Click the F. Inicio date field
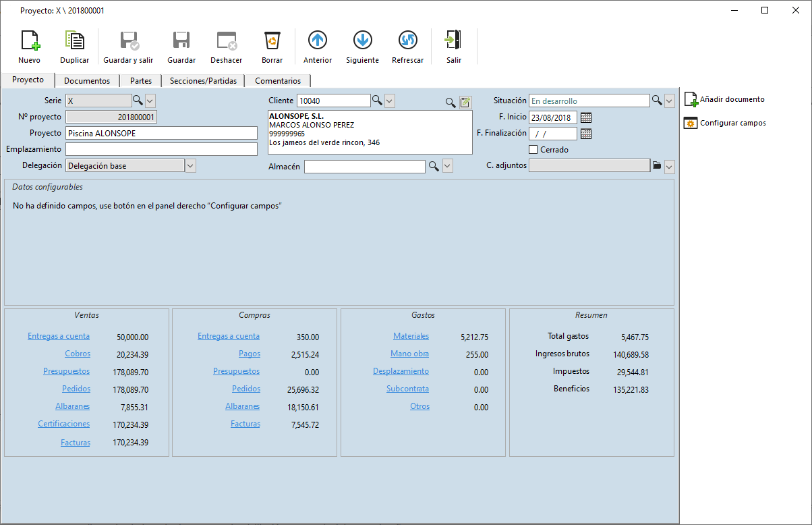 [x=553, y=118]
